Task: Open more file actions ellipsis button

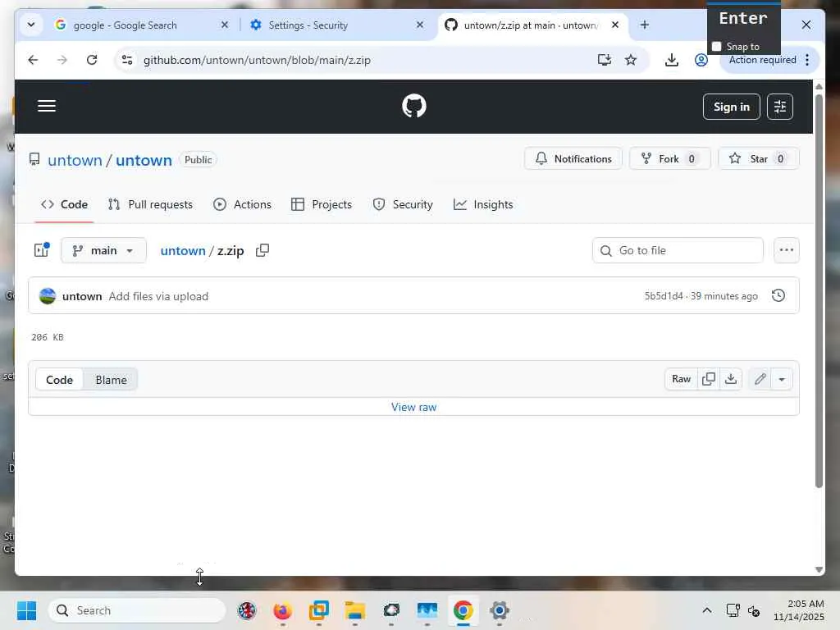Action: click(x=786, y=250)
